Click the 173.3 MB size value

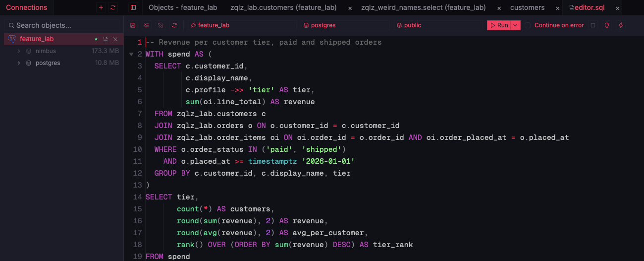click(x=105, y=51)
